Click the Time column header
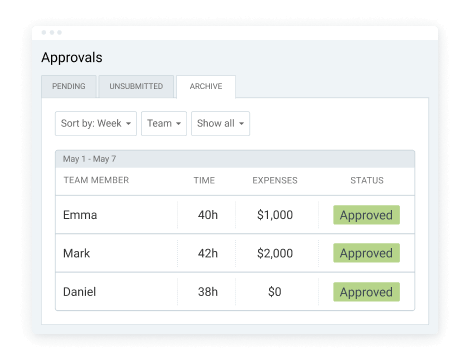This screenshot has width=470, height=360. [x=204, y=180]
